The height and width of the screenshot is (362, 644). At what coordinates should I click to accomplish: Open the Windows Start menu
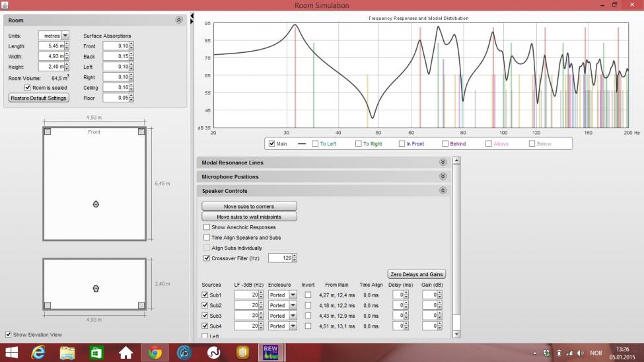click(x=11, y=353)
